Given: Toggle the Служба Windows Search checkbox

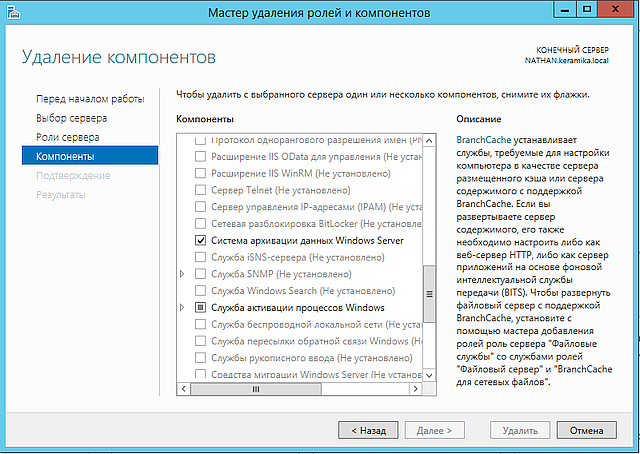Looking at the screenshot, I should pos(200,291).
